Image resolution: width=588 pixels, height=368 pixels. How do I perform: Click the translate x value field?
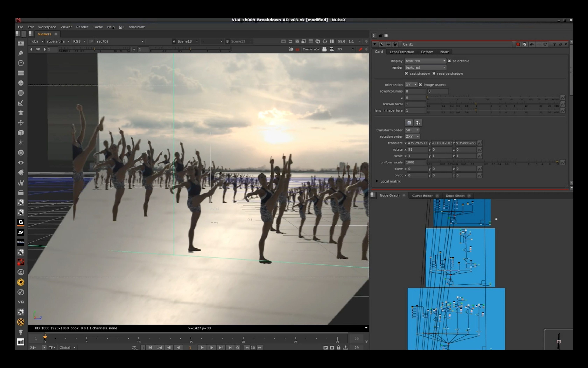pyautogui.click(x=417, y=143)
